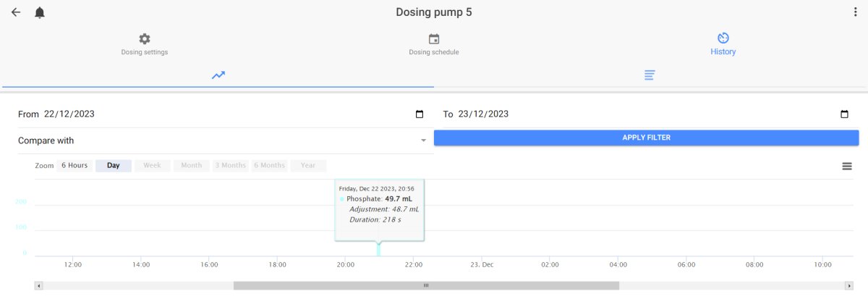Set zoom to Year

click(x=308, y=166)
